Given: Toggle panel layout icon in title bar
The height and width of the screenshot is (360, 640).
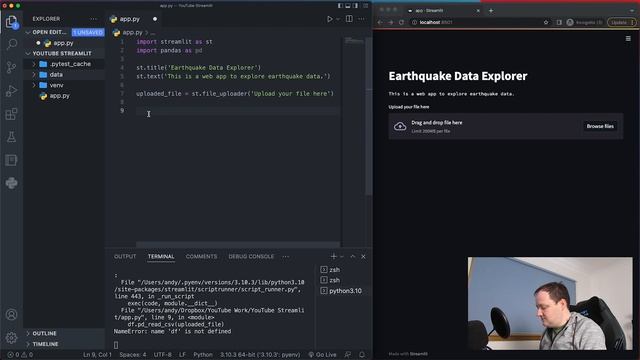Looking at the screenshot, I should 348,6.
